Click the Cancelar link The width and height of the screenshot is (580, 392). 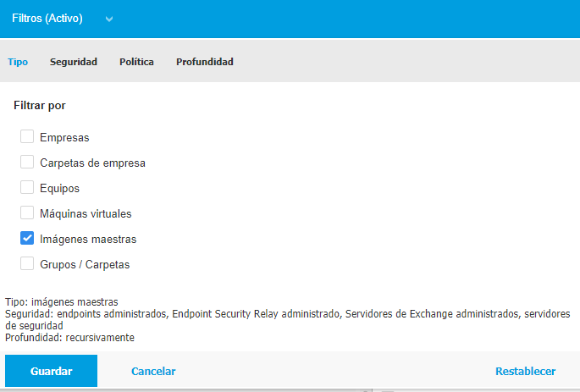click(x=153, y=371)
